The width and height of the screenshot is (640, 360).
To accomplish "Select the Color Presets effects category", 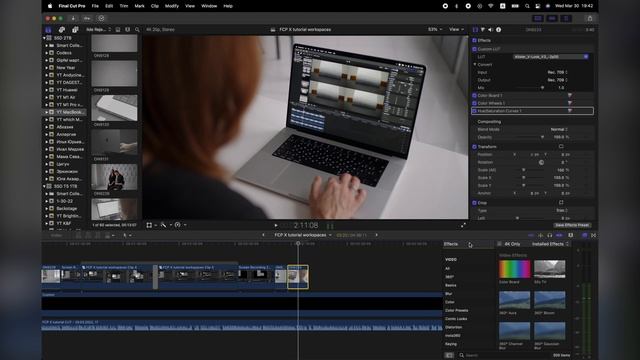I will point(456,311).
